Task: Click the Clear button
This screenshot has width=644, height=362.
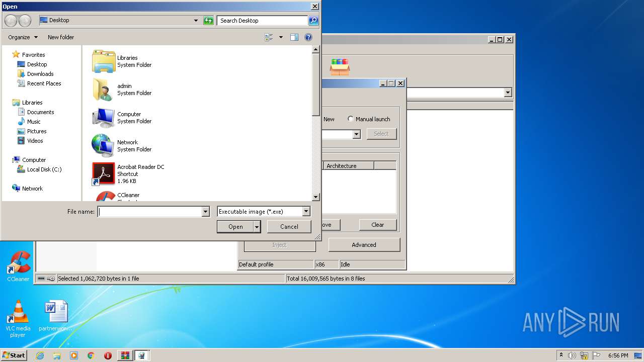Action: tap(378, 225)
